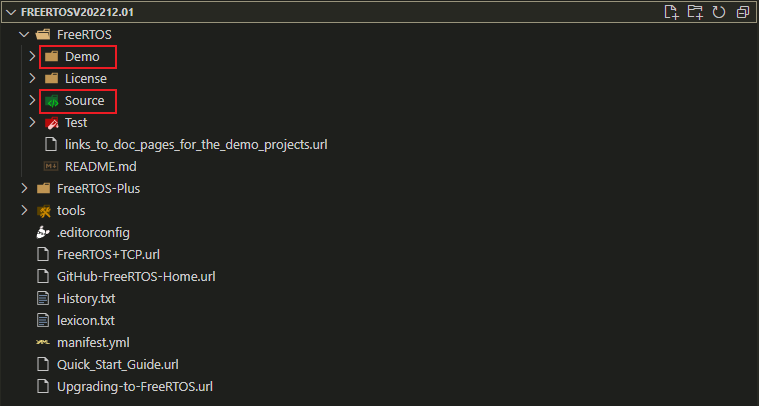Click the tools folder icon
Image resolution: width=759 pixels, height=406 pixels.
[43, 211]
